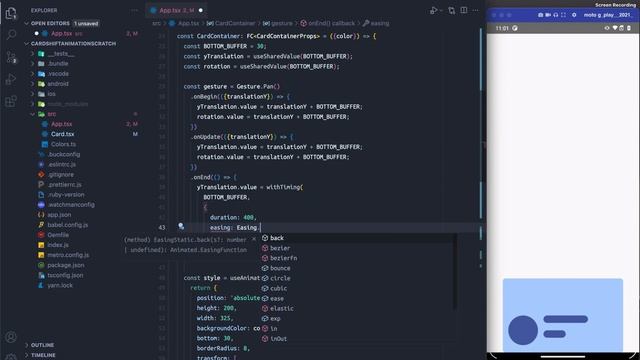640x360 pixels.
Task: Close the suggestion details pane
Action: point(253,239)
